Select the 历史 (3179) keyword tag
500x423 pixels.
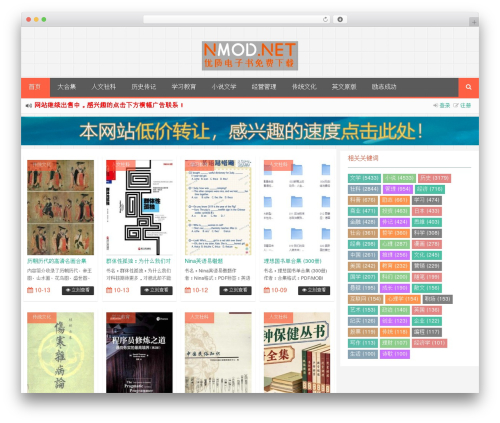click(x=434, y=178)
